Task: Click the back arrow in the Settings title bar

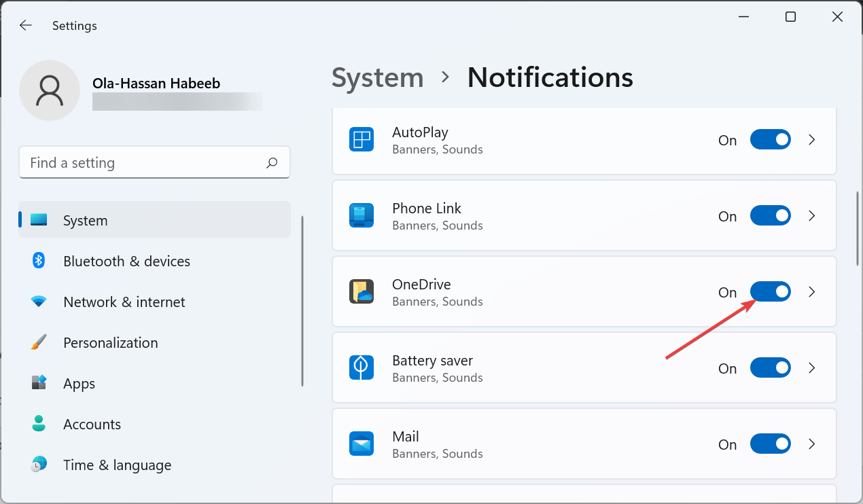Action: 25,25
